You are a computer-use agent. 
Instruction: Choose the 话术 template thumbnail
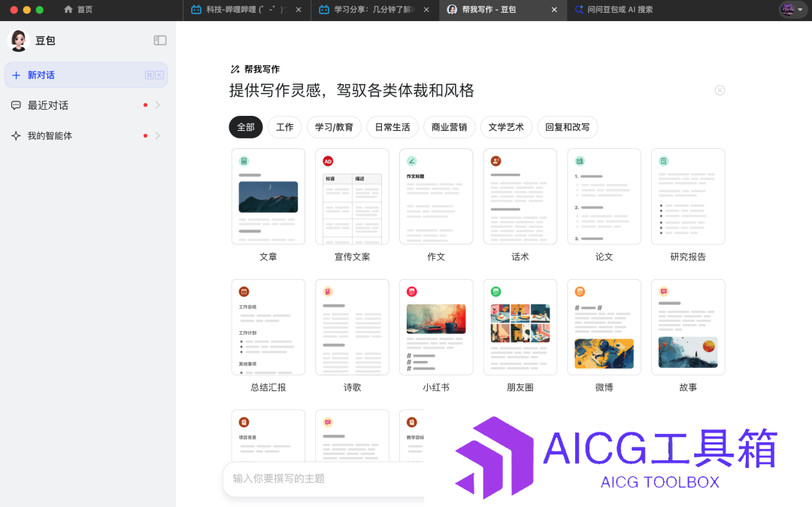point(520,196)
